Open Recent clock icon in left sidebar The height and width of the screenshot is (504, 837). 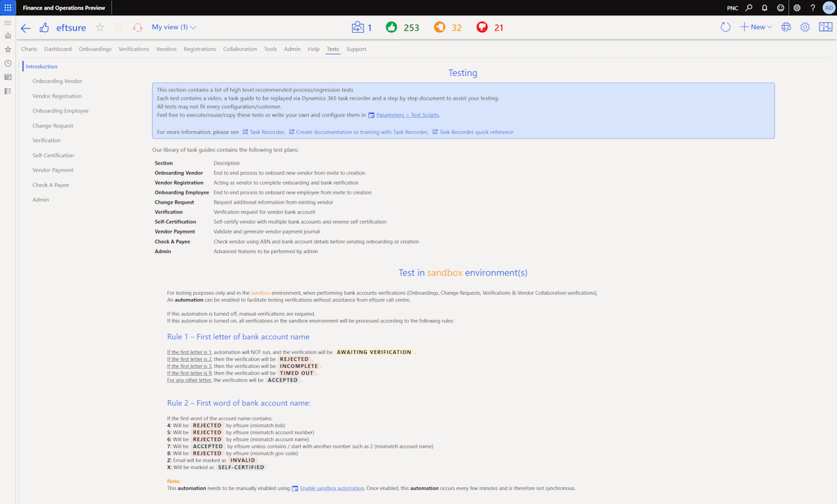pos(8,63)
